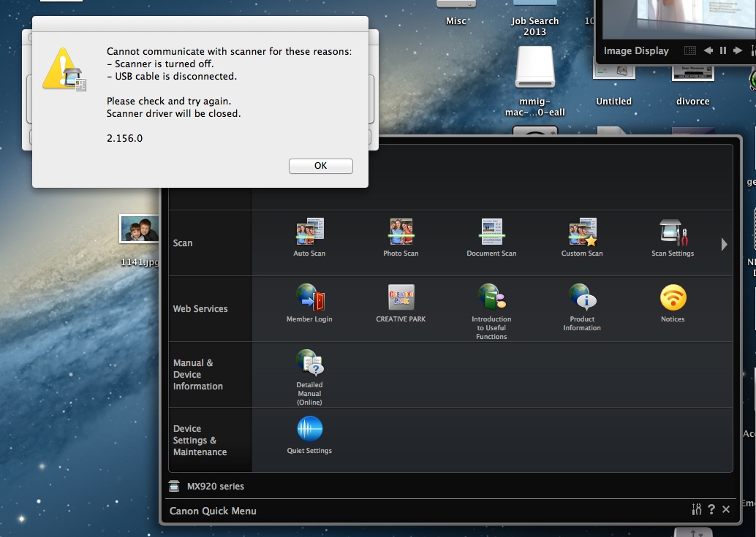Open Quiet Settings
Screen dimensions: 756x537
click(309, 430)
